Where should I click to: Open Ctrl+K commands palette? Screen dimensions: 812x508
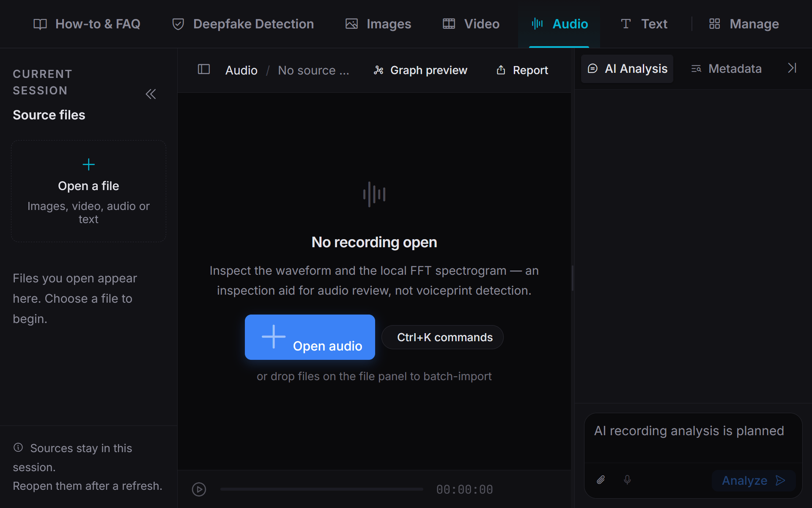[443, 337]
